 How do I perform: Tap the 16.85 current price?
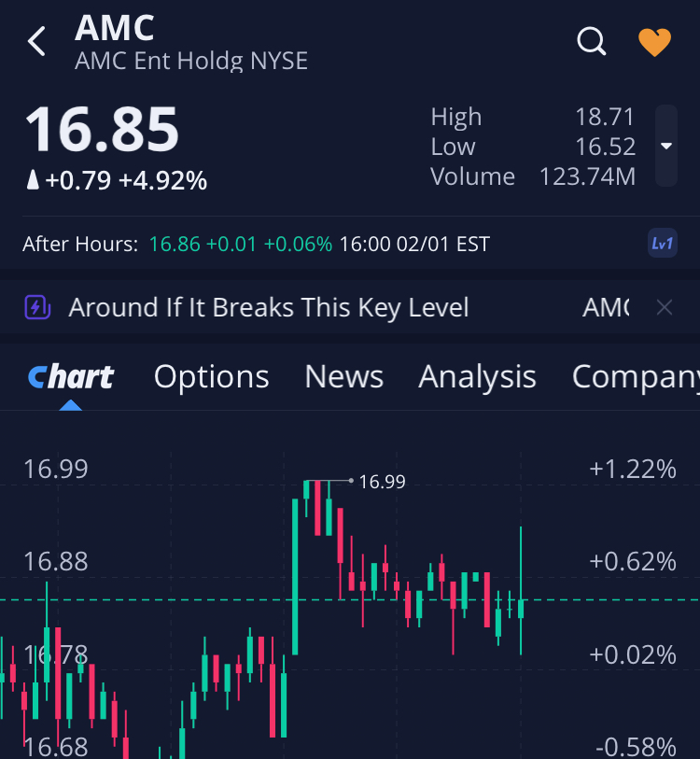(x=101, y=130)
